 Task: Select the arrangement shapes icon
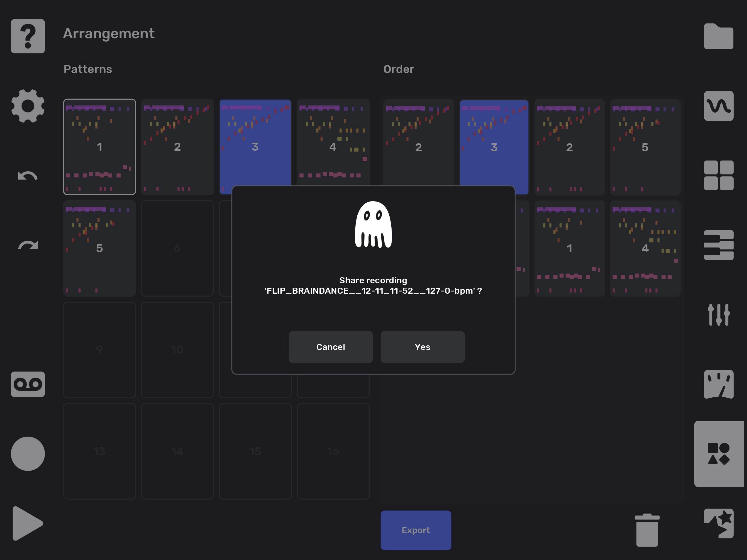coord(719,454)
